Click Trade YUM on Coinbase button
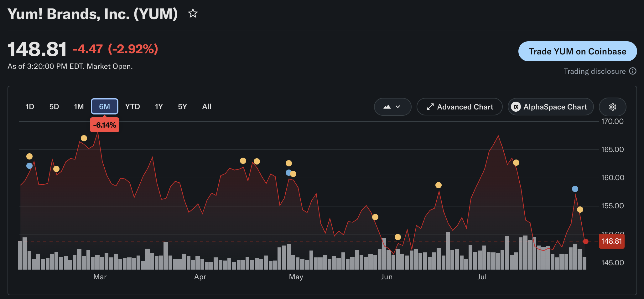 [x=577, y=51]
